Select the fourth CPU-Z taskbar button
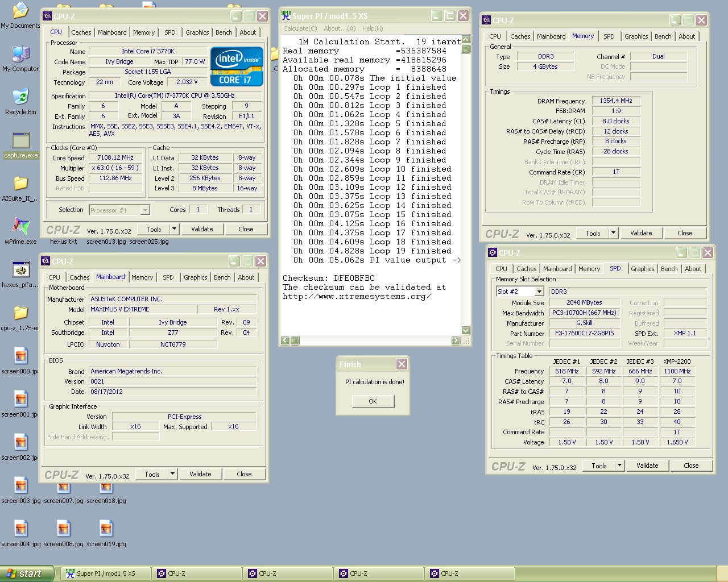Viewport: 728px width, 582px height. click(x=470, y=573)
